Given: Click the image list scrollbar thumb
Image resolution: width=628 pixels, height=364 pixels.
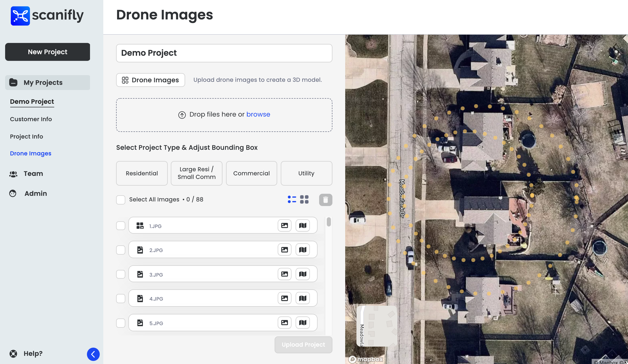Looking at the screenshot, I should click(329, 222).
